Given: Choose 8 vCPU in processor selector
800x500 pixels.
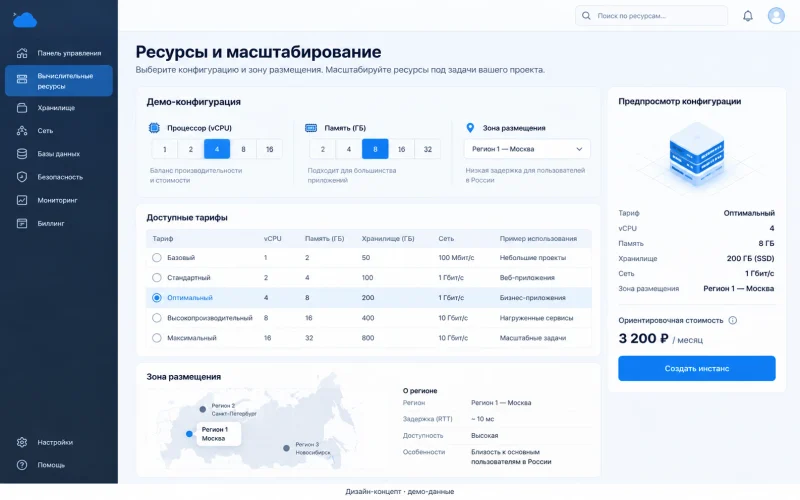Looking at the screenshot, I should tap(243, 149).
